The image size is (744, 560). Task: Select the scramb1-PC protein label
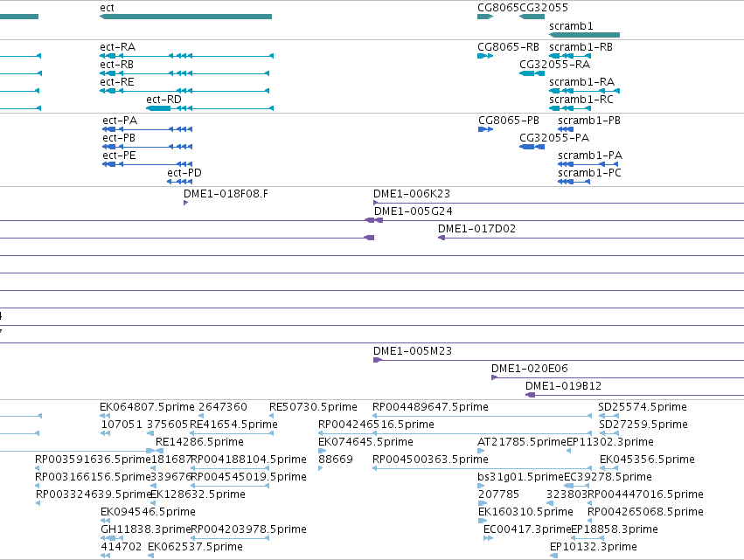589,173
